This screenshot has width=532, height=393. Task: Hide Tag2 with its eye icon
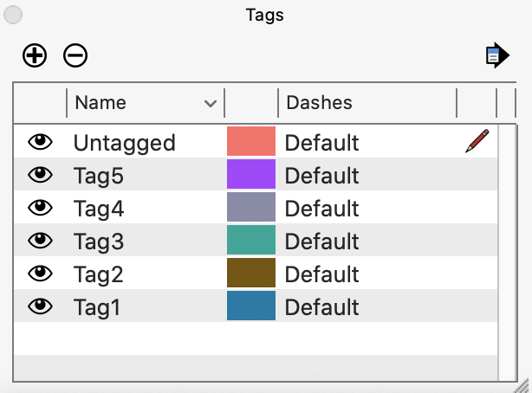pyautogui.click(x=40, y=274)
